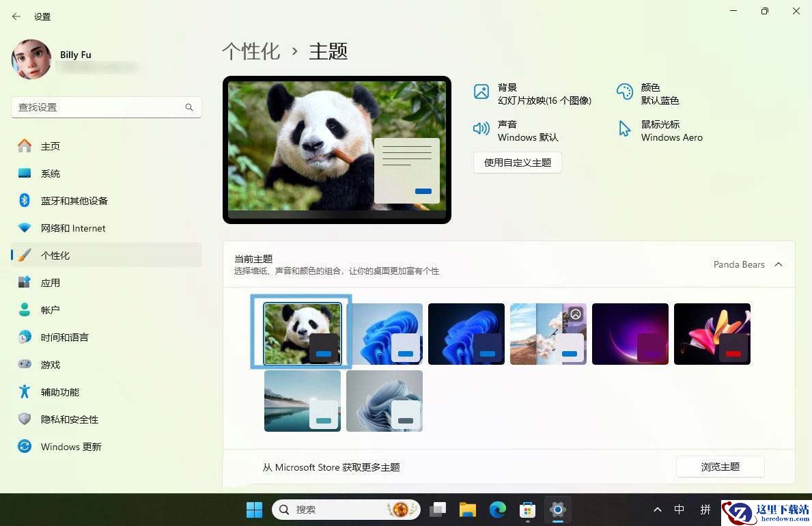Click the 个性化 breadcrumb link
The width and height of the screenshot is (812, 526).
pos(251,51)
